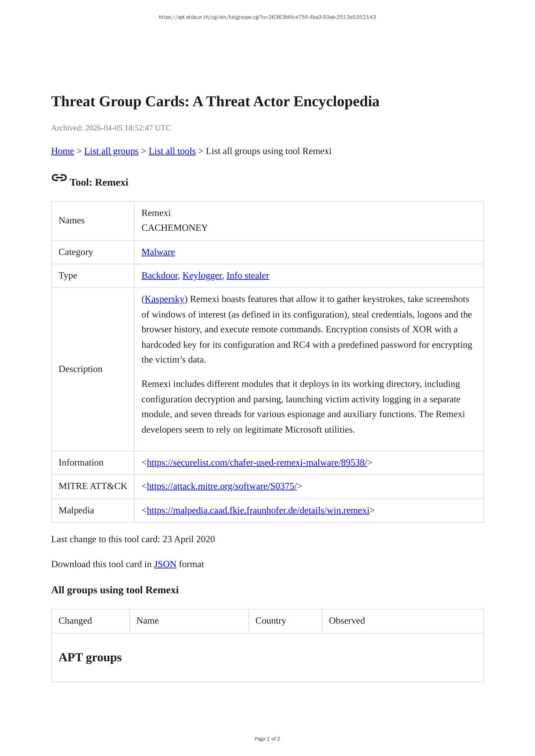Follow the Kaspersky source link

point(165,299)
